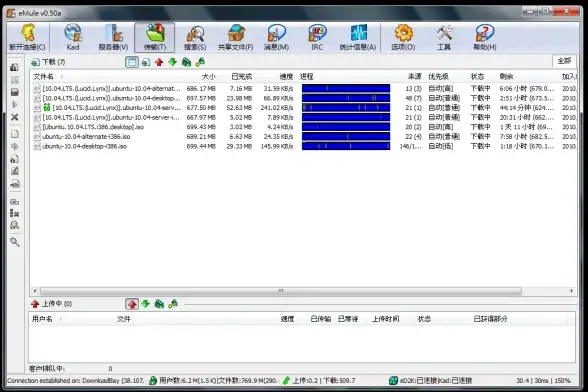Click the green clients icon on 677.50 MB row
Screen dimensions: 588x392
[46, 108]
